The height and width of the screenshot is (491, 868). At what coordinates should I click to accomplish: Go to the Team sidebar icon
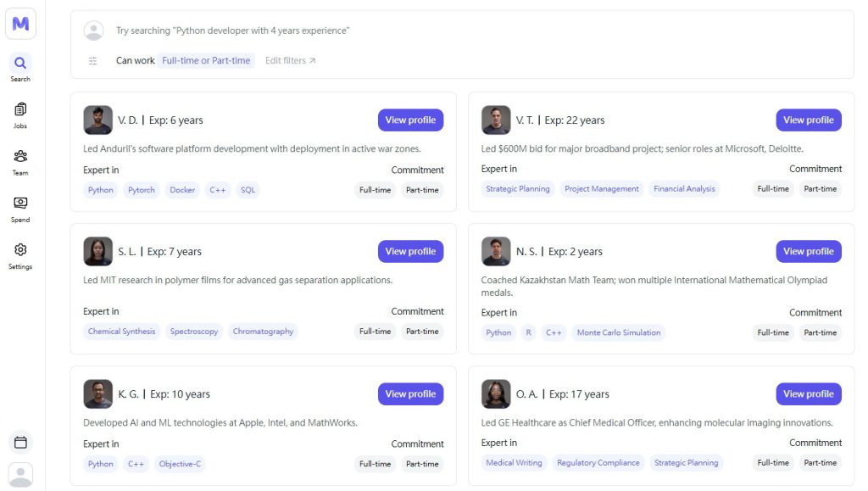pyautogui.click(x=20, y=157)
